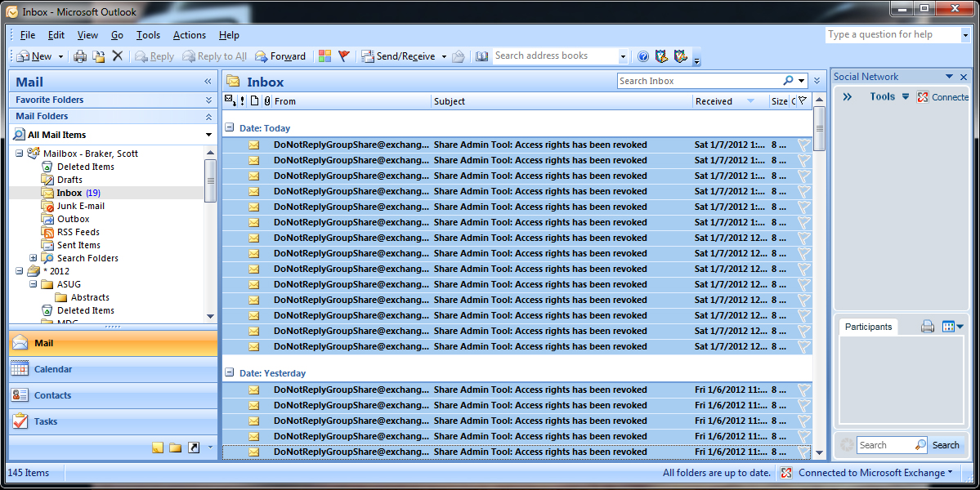Image resolution: width=980 pixels, height=490 pixels.
Task: Switch to the Tasks module
Action: [x=113, y=422]
